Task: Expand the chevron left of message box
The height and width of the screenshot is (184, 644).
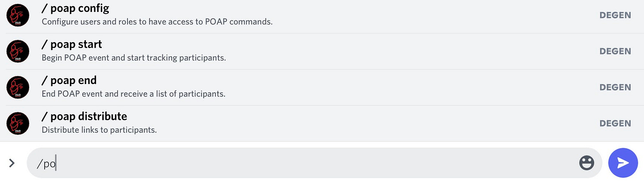Action: 12,163
